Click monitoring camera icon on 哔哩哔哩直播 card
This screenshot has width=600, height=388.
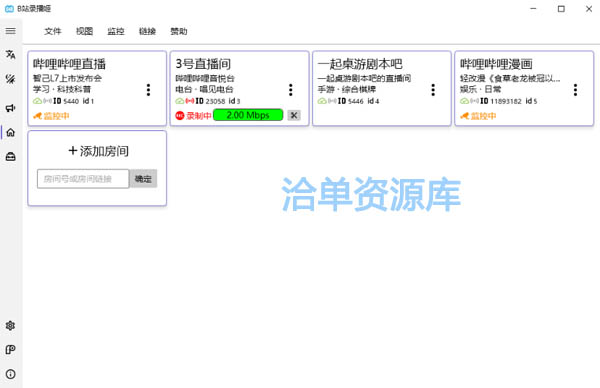tap(38, 116)
